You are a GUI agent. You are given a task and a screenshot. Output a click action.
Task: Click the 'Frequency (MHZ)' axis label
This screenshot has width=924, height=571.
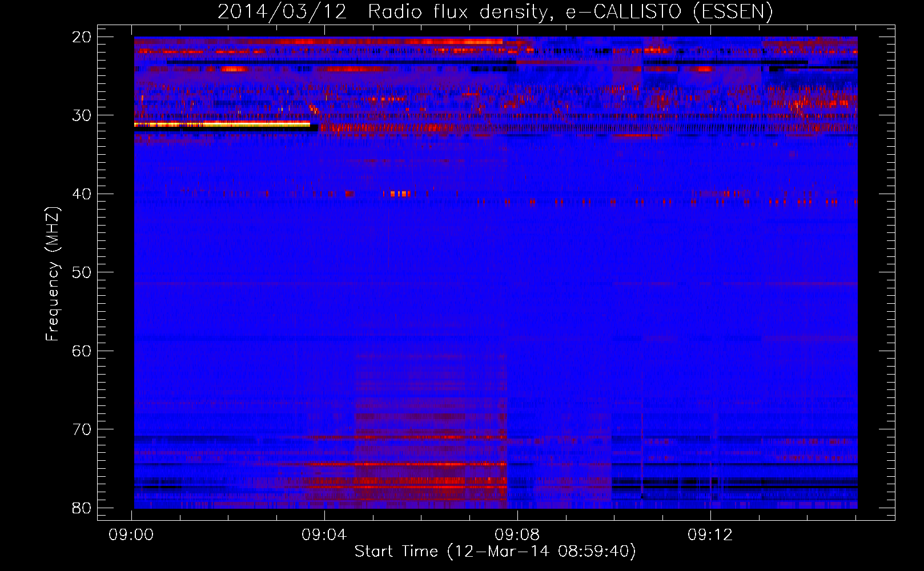coord(53,274)
